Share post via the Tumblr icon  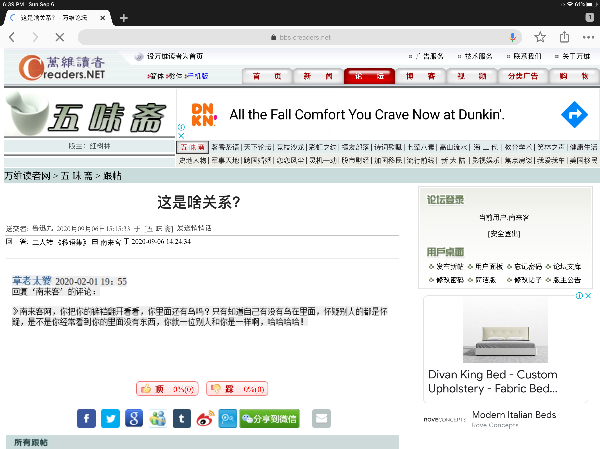point(181,418)
